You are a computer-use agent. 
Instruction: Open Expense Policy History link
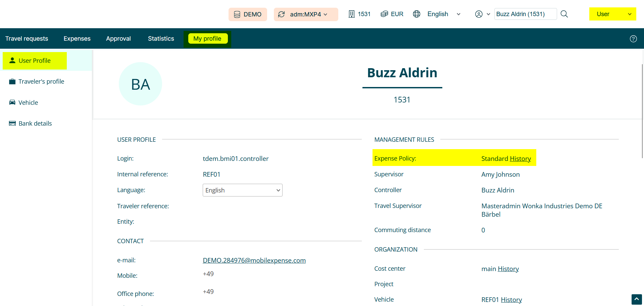[520, 159]
